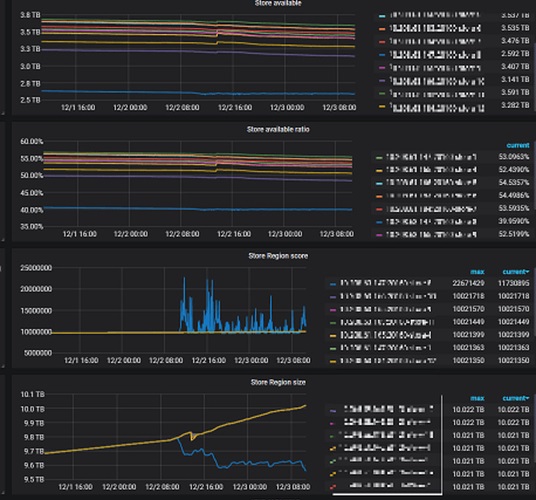Toggle legend series name showing 52.4390%
The image size is (536, 500).
pos(431,170)
